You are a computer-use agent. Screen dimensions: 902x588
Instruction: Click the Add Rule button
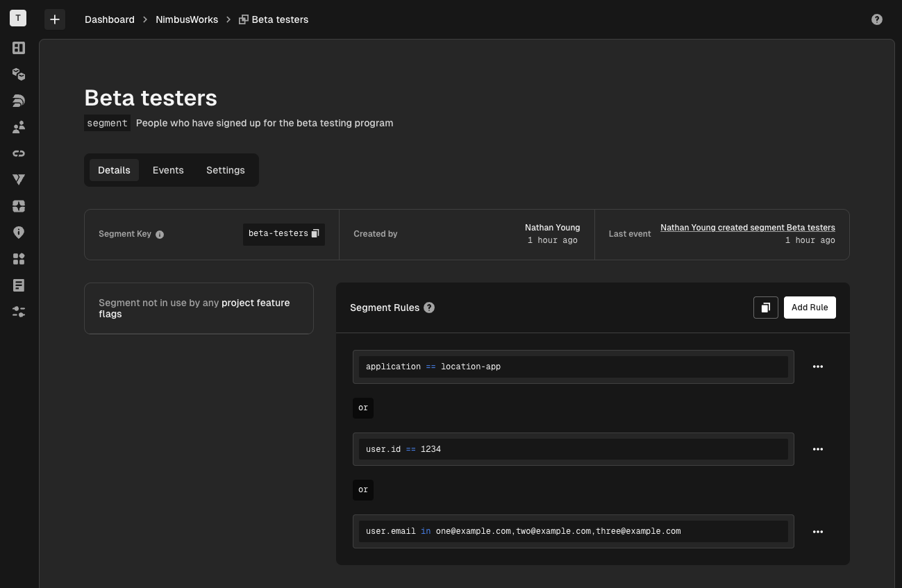pyautogui.click(x=810, y=308)
